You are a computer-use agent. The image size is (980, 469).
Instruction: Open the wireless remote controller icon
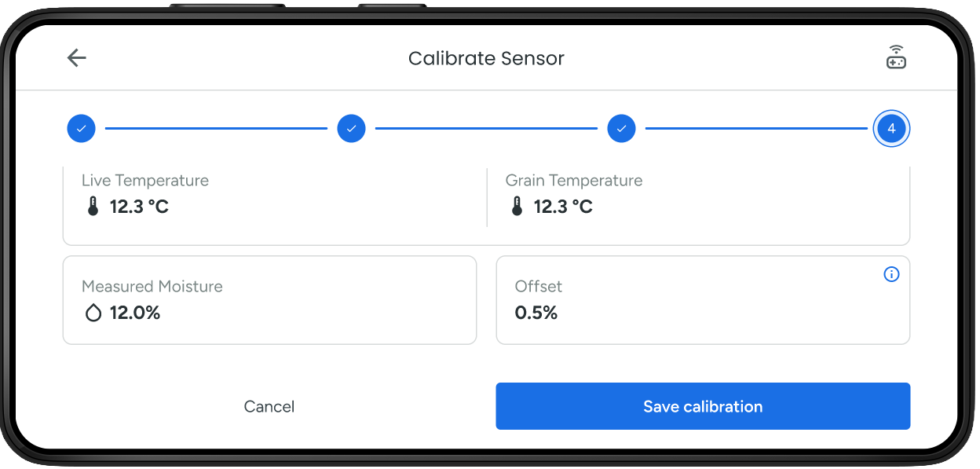tap(896, 58)
